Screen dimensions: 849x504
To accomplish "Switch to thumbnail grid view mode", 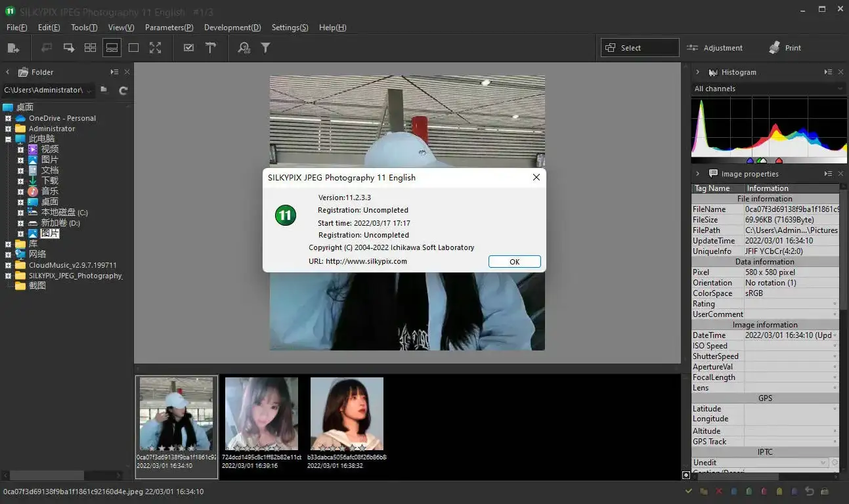I will (x=90, y=47).
